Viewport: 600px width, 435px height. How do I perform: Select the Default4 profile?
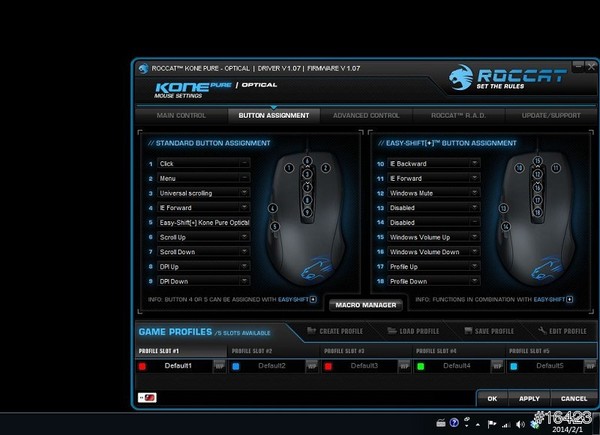[457, 366]
